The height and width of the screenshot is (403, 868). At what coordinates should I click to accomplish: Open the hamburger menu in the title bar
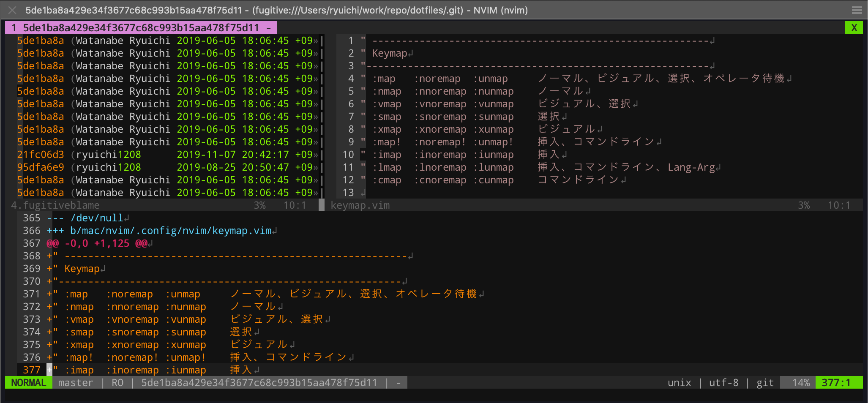click(857, 10)
